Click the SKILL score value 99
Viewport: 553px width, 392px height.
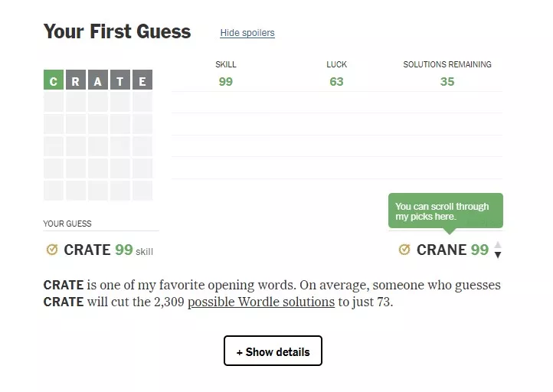click(x=225, y=81)
